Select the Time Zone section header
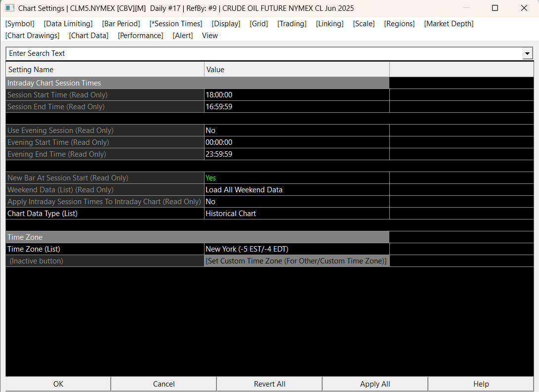 coord(198,237)
